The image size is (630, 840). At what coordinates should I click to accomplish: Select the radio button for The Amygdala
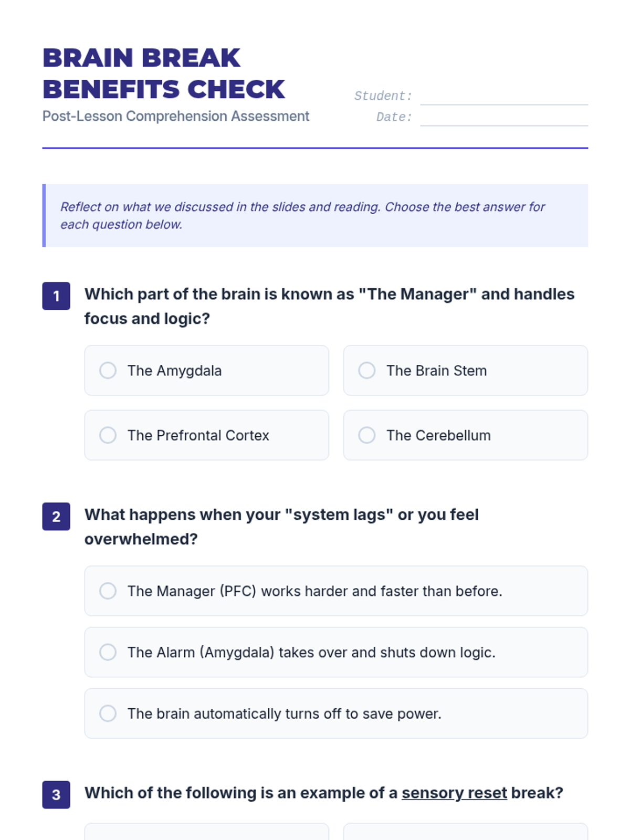click(108, 370)
